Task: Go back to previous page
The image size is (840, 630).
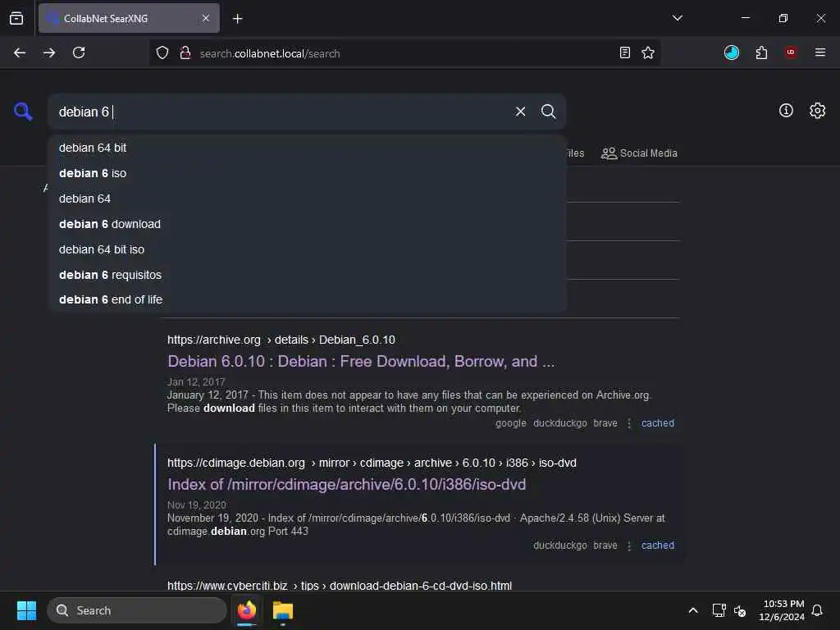Action: point(20,52)
